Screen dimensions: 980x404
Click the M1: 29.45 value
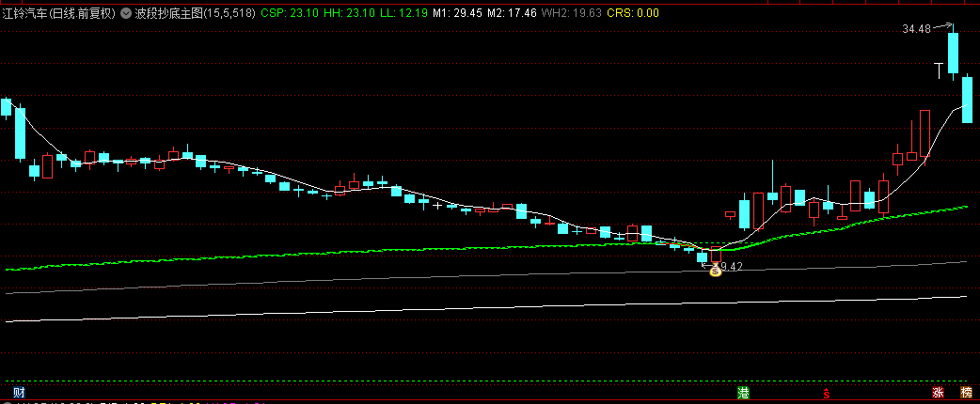click(x=458, y=13)
